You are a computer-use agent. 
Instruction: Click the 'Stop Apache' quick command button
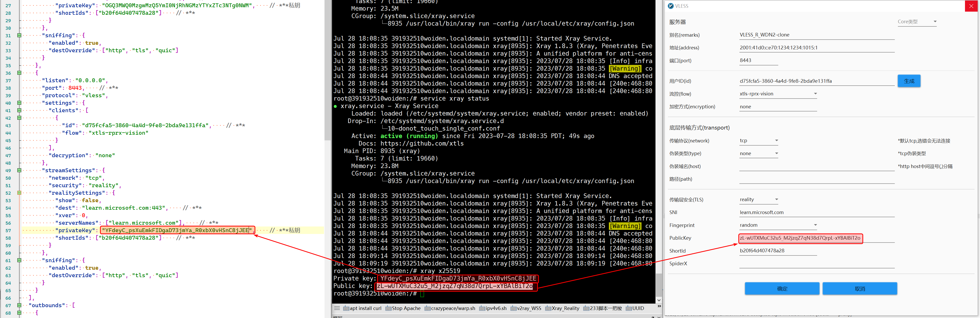[x=403, y=308]
